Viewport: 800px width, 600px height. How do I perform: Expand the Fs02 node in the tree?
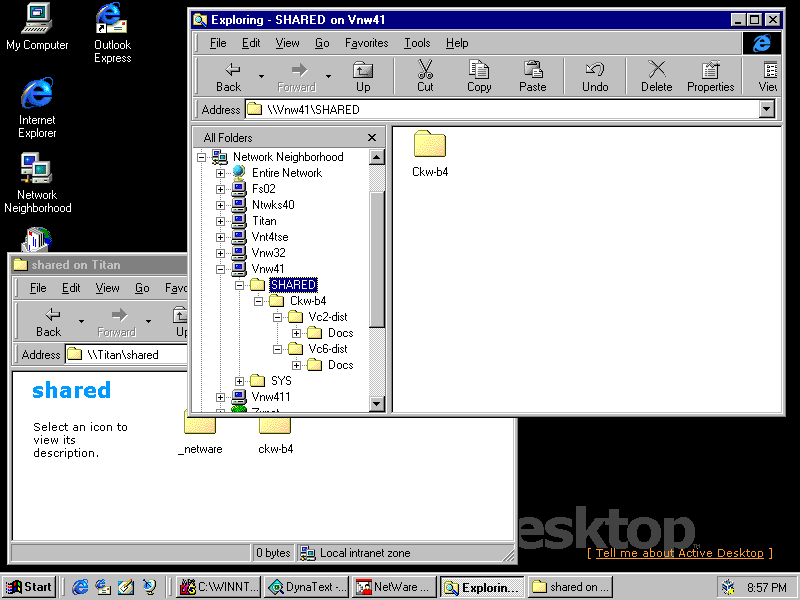(220, 189)
